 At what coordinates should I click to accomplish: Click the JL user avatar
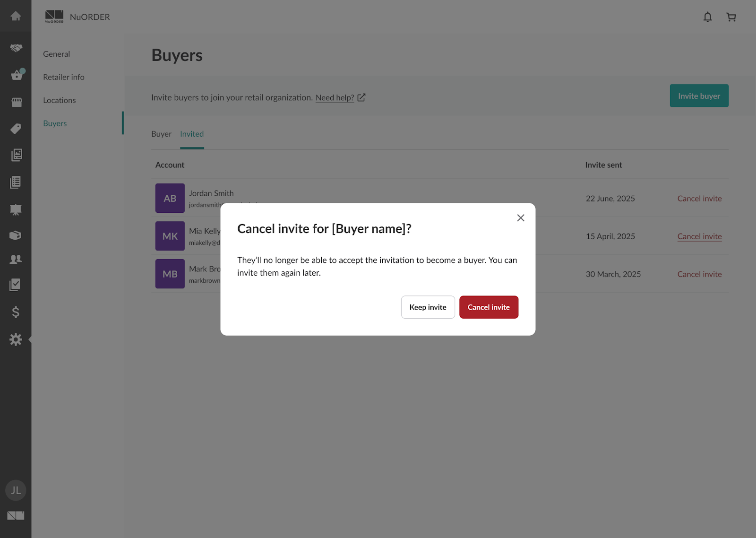tap(16, 490)
